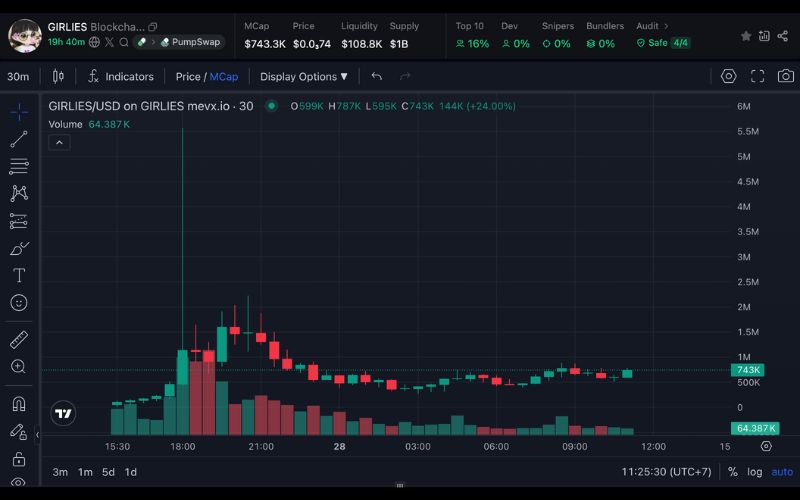Click the green market status indicator dot
The height and width of the screenshot is (500, 800).
coord(272,106)
